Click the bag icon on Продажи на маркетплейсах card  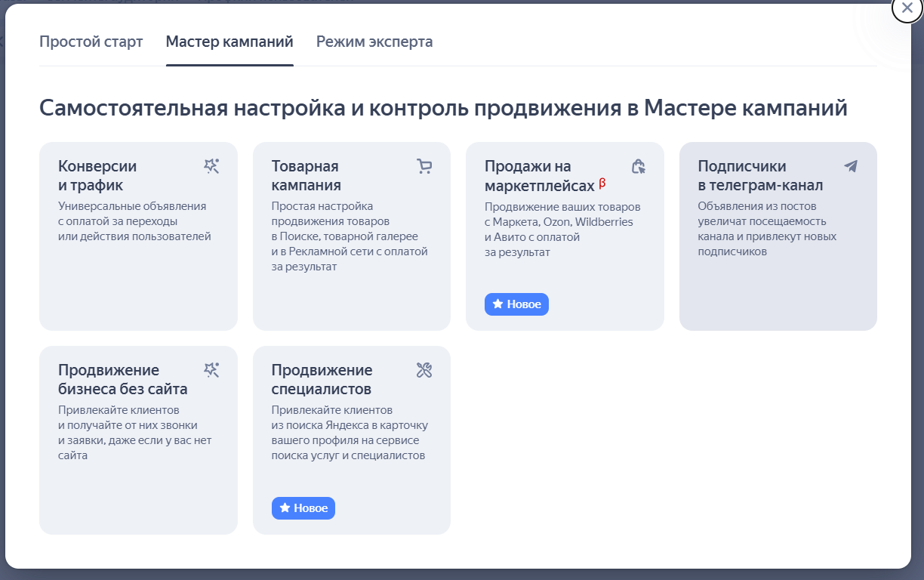[x=638, y=167]
